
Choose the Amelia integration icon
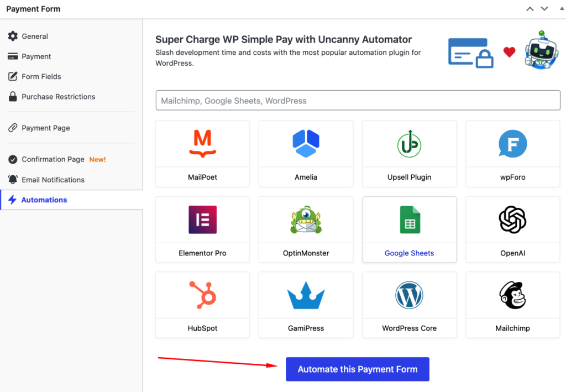pos(306,144)
